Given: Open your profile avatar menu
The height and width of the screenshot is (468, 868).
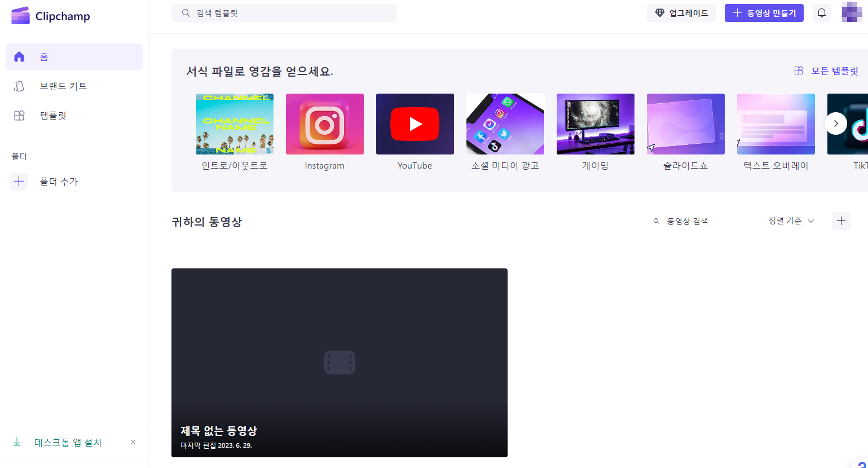Looking at the screenshot, I should pos(851,12).
